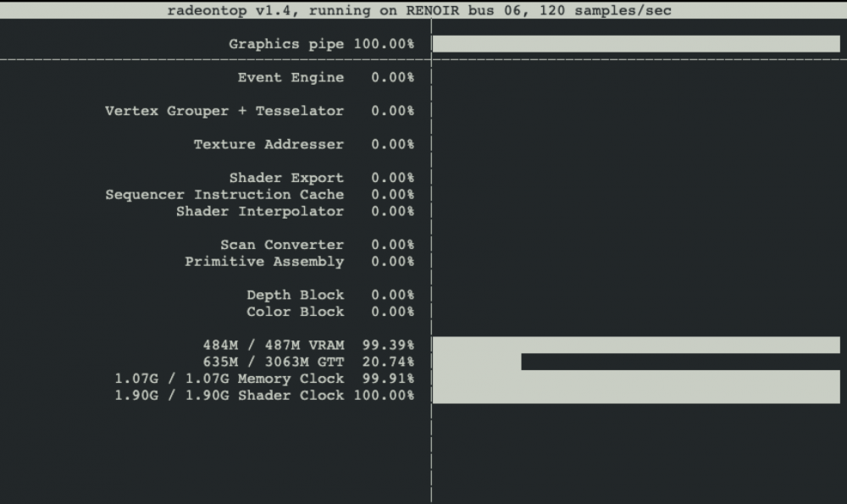Select Vertex Grouper + Tesselator label
This screenshot has width=847, height=504.
click(x=224, y=111)
